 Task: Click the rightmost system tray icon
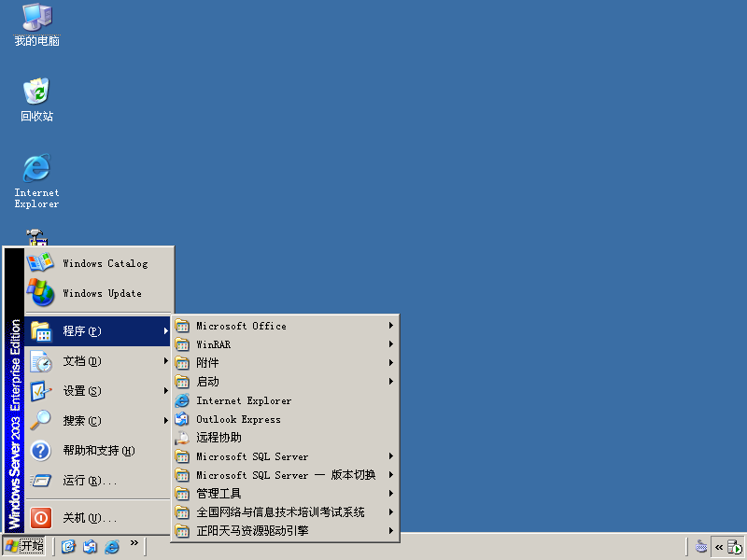[735, 547]
